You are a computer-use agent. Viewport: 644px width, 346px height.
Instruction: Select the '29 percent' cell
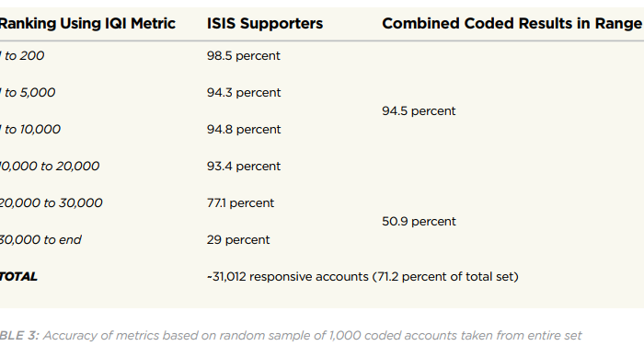(x=238, y=239)
